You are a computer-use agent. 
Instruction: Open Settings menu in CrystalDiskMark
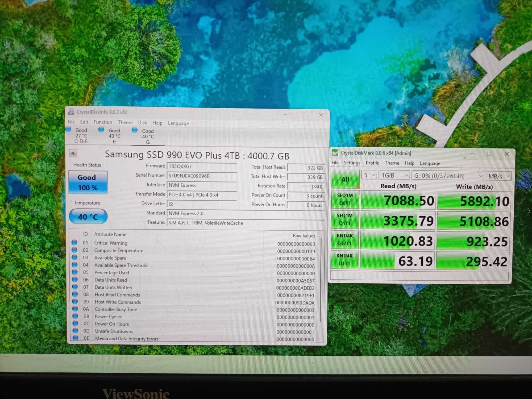pos(352,163)
